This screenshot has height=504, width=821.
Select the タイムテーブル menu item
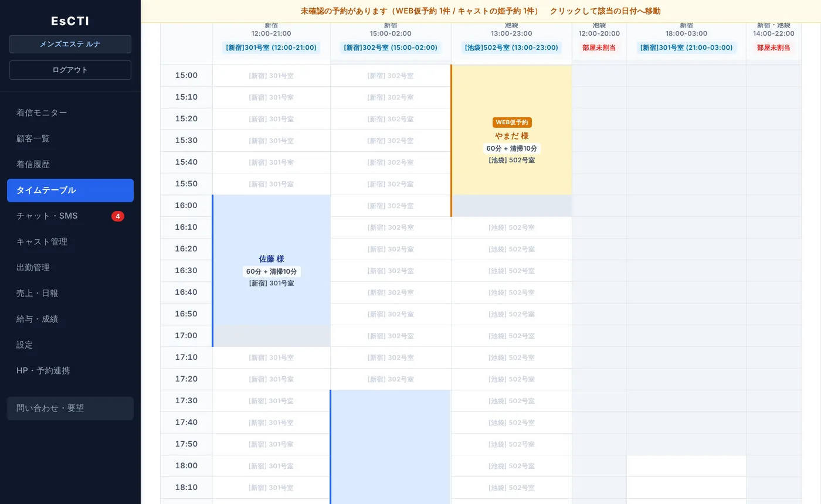pyautogui.click(x=70, y=190)
